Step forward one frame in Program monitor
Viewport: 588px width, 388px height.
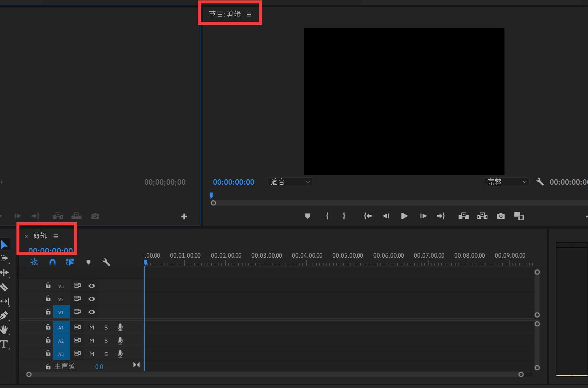click(x=423, y=216)
